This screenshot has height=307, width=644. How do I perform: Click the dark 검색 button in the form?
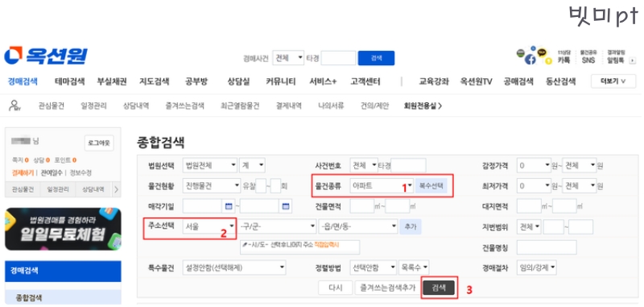(439, 288)
